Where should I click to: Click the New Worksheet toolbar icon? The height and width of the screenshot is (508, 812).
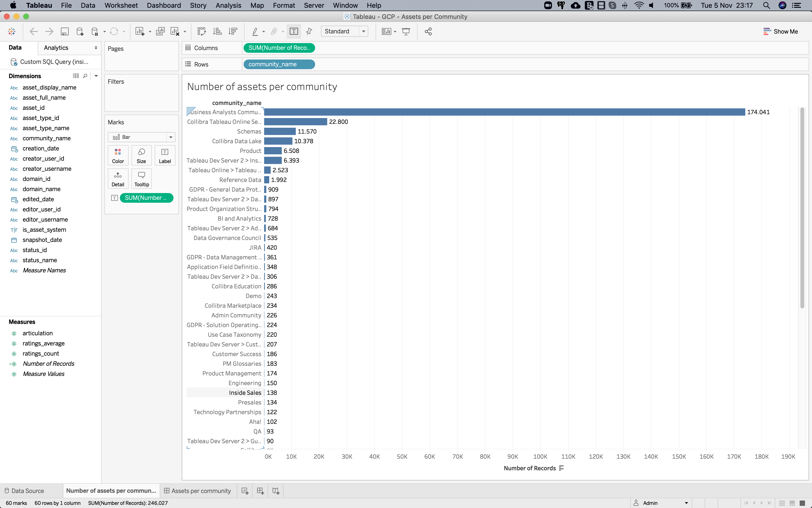(140, 31)
